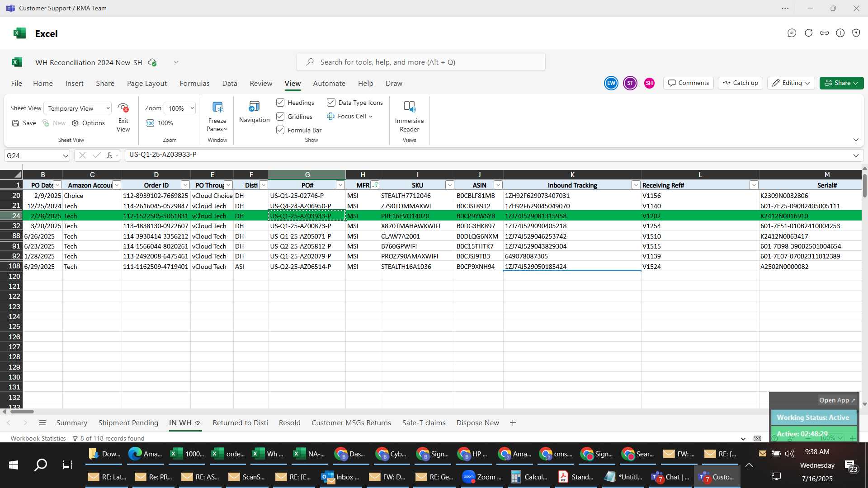This screenshot has width=868, height=488.
Task: Click the Freeze Panes icon
Action: pyautogui.click(x=217, y=108)
